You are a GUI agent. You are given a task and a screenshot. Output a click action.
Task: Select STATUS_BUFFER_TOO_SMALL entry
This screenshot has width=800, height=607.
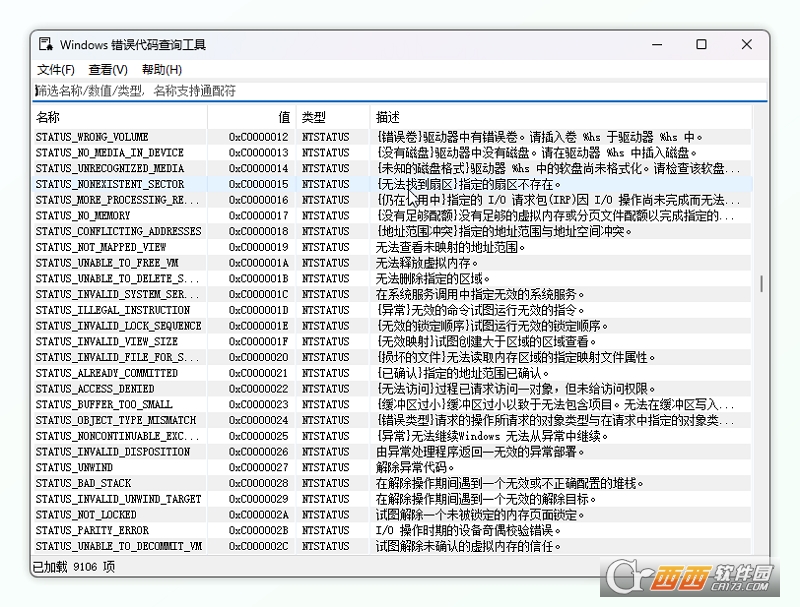click(x=393, y=404)
